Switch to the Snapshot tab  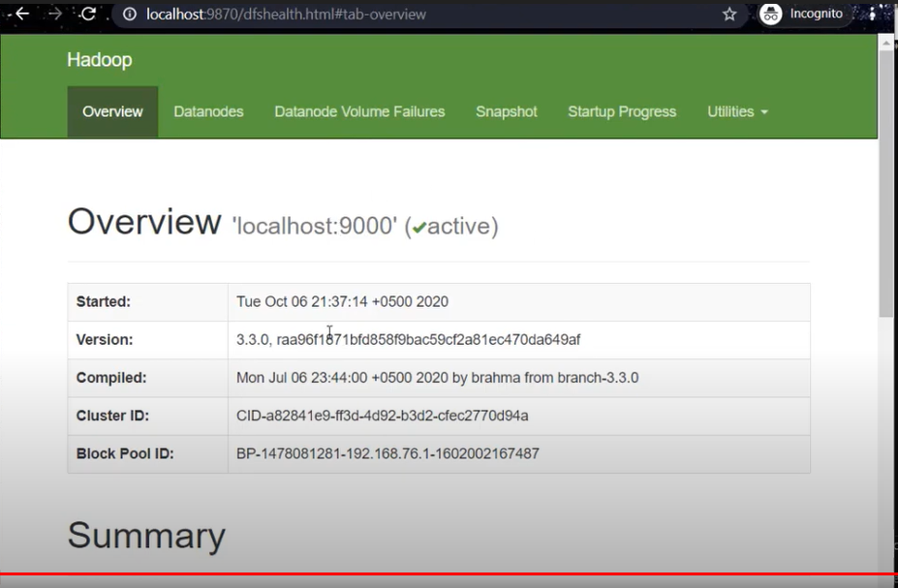coord(507,111)
